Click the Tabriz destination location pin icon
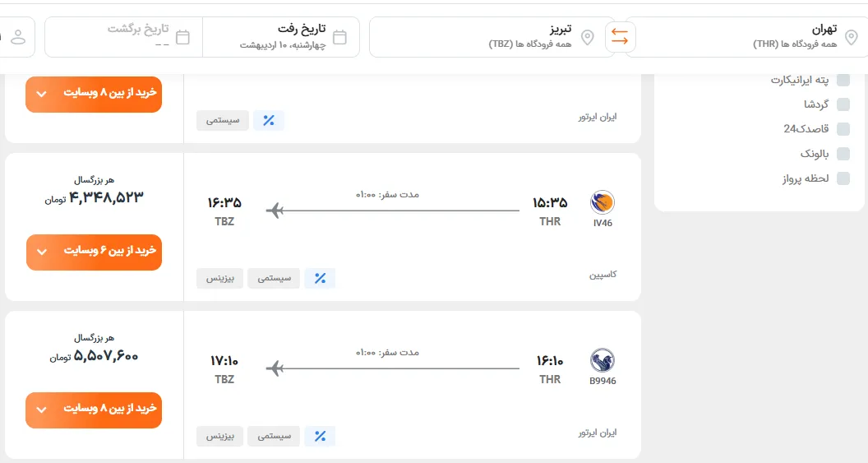868x463 pixels. coord(588,38)
